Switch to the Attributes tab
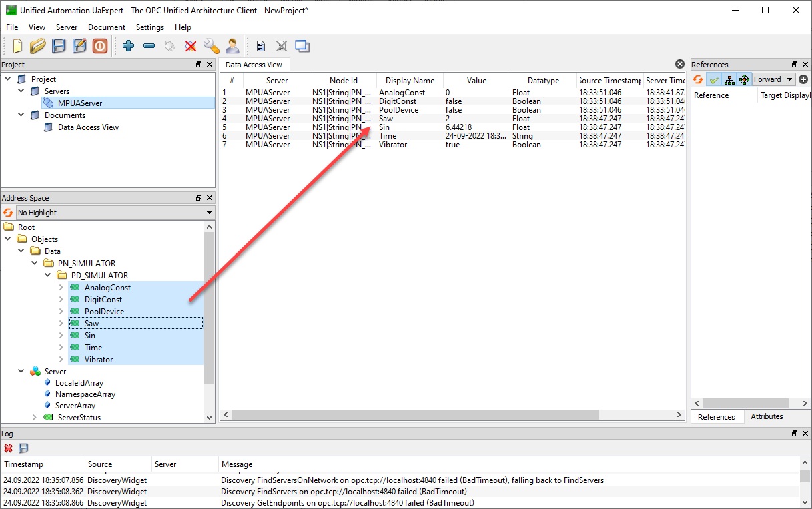The height and width of the screenshot is (509, 812). coord(767,416)
